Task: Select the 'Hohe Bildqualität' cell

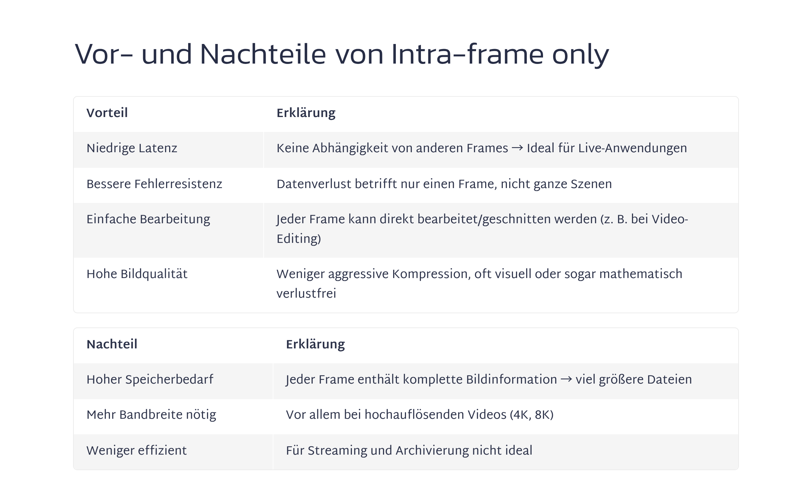Action: pyautogui.click(x=137, y=274)
